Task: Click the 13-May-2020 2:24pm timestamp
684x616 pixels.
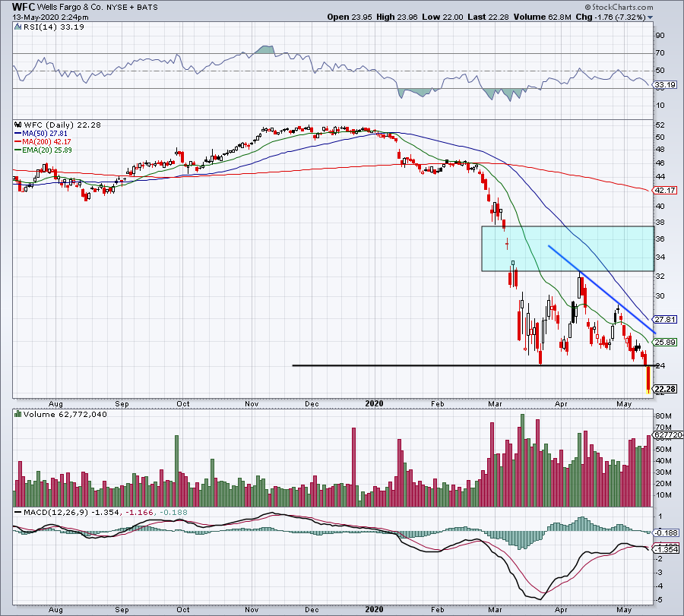Action: click(x=50, y=17)
